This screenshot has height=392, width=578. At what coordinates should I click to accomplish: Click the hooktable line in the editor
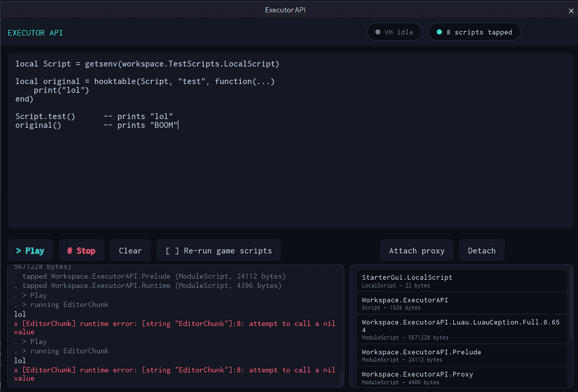tap(145, 81)
